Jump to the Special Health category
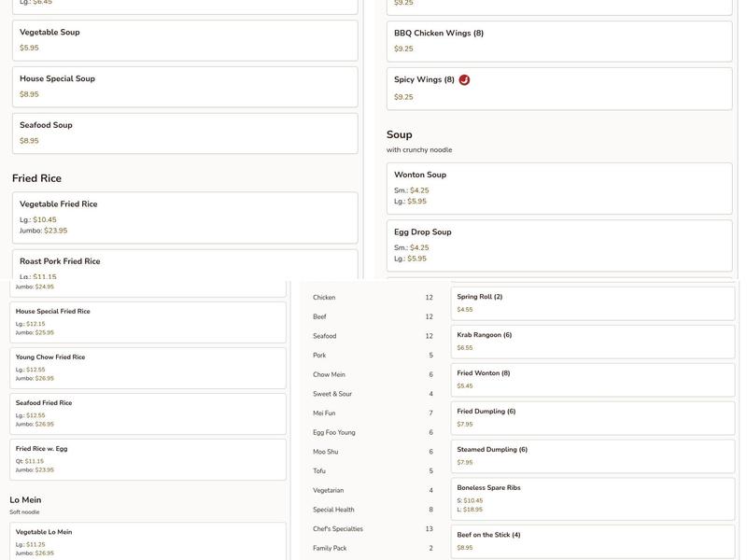 372,510
